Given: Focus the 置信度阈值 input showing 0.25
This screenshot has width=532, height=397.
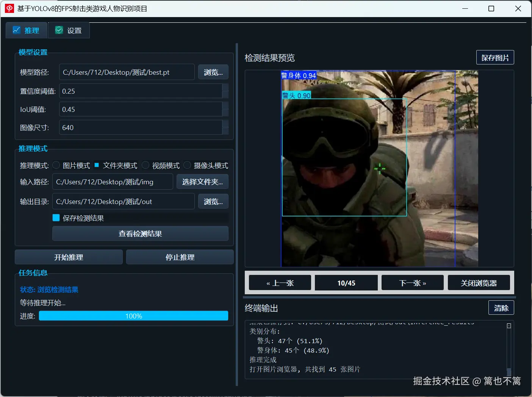Looking at the screenshot, I should point(141,91).
